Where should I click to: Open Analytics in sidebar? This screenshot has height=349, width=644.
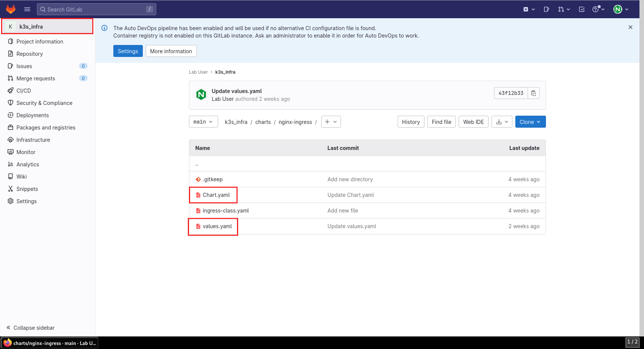pyautogui.click(x=28, y=164)
